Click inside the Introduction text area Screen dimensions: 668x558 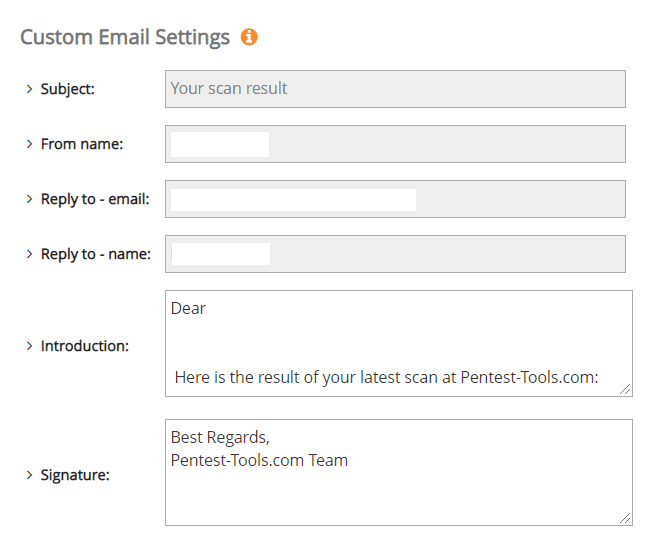coord(398,342)
